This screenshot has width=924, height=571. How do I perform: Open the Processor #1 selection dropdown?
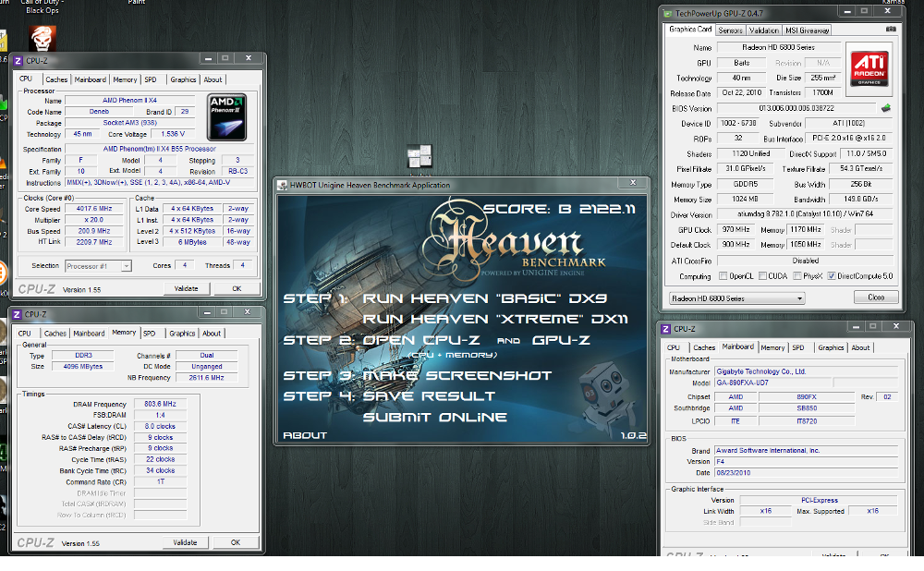[98, 266]
